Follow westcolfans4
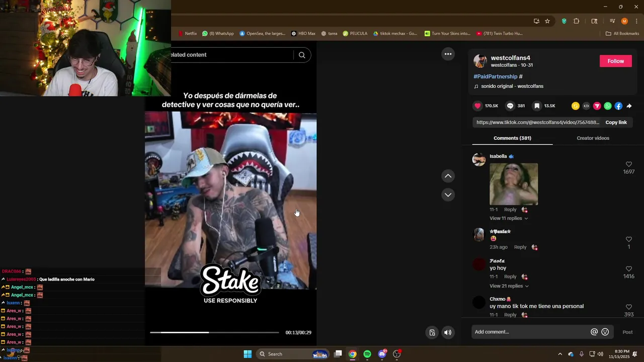The image size is (644, 362). [x=615, y=61]
